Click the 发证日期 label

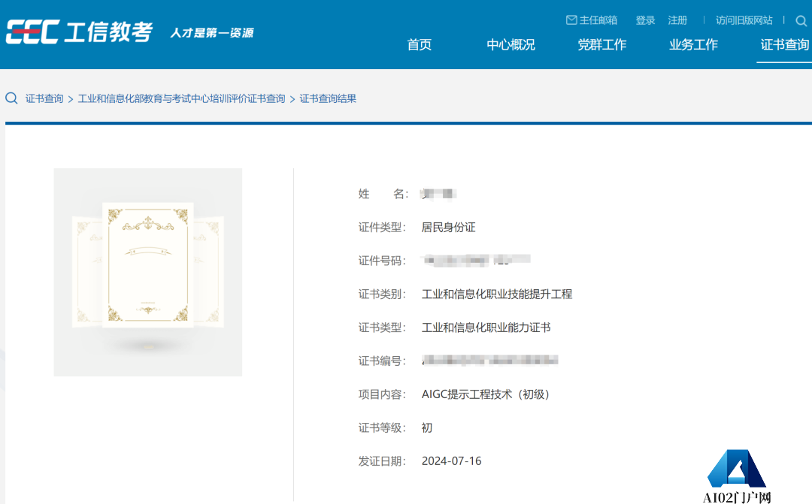(x=382, y=461)
